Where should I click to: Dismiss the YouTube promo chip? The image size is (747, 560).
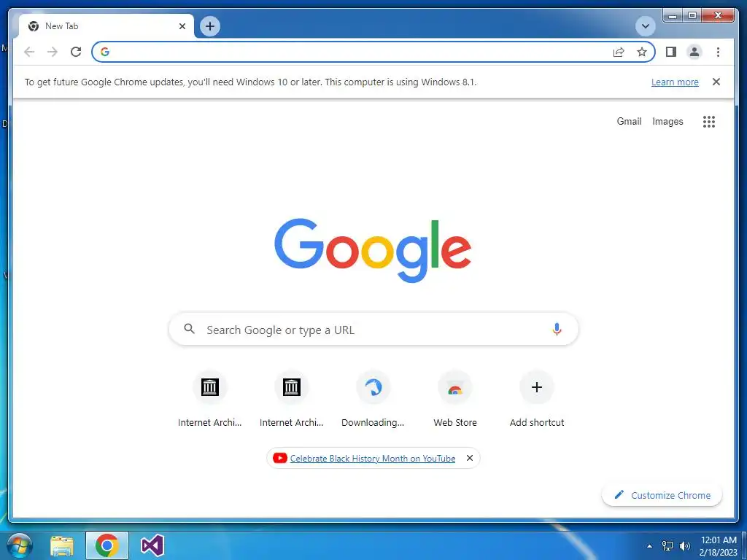point(470,458)
